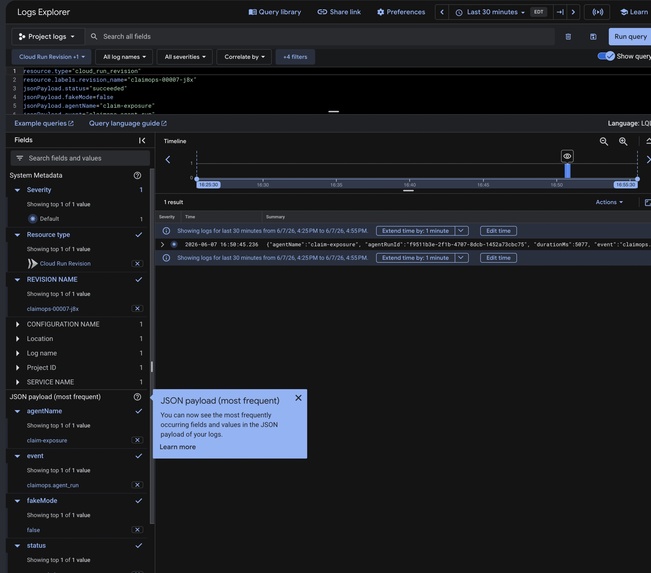Toggle Show query switch

[606, 56]
